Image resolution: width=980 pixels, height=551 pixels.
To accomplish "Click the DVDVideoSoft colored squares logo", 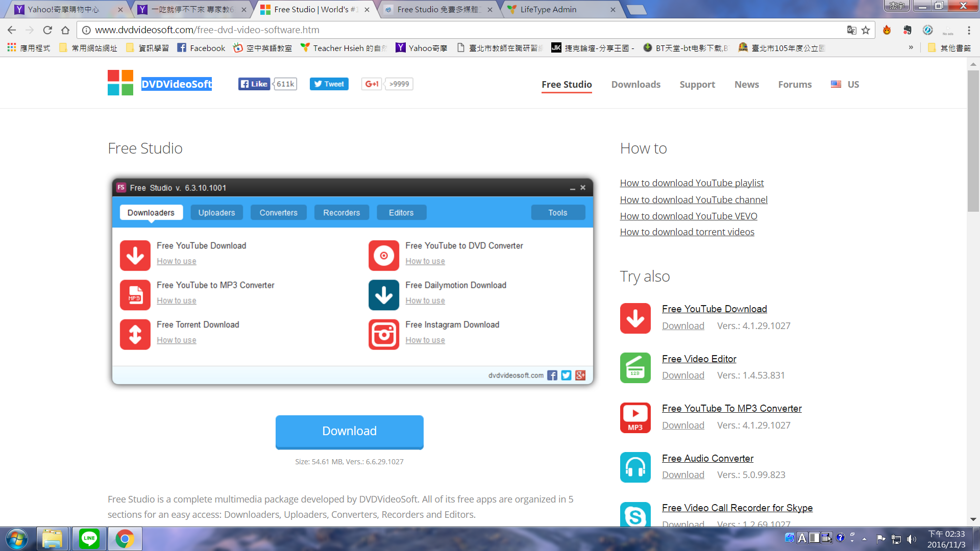I will point(120,83).
